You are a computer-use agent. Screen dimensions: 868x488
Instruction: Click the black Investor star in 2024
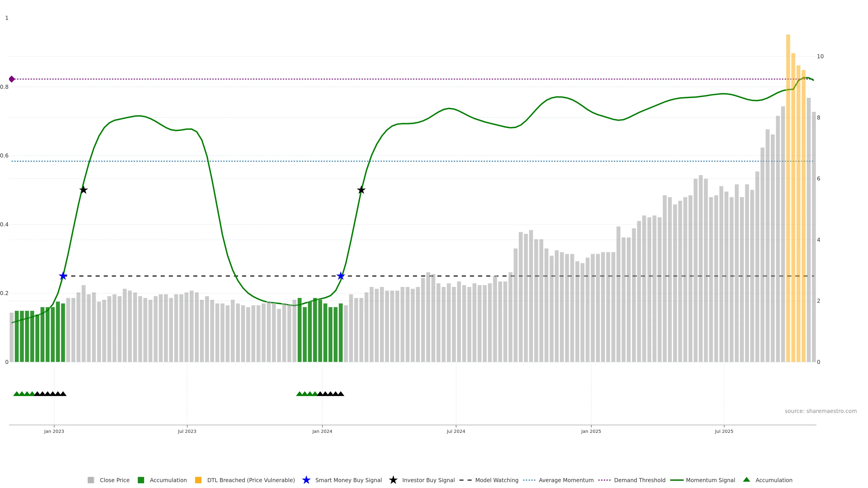[x=361, y=190]
